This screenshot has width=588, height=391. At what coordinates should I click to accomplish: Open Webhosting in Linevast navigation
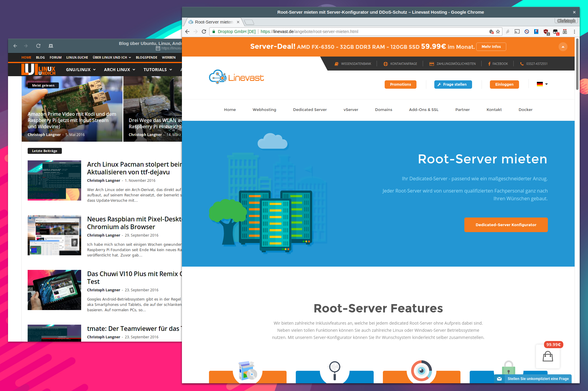pos(264,110)
